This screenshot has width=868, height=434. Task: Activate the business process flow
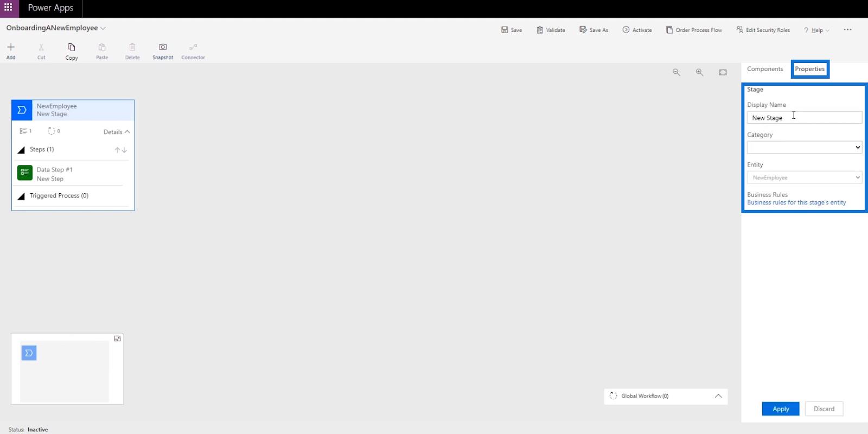click(x=637, y=30)
